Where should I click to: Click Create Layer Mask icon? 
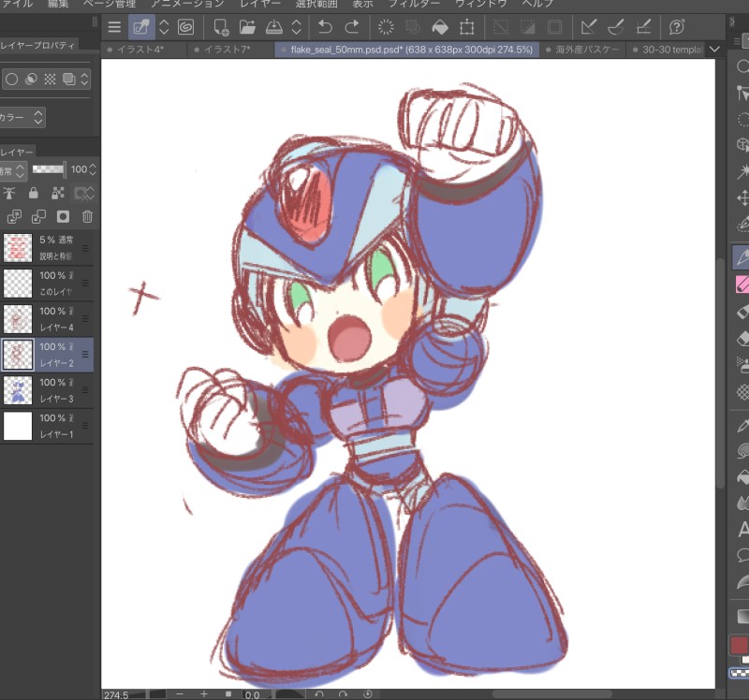click(x=63, y=217)
